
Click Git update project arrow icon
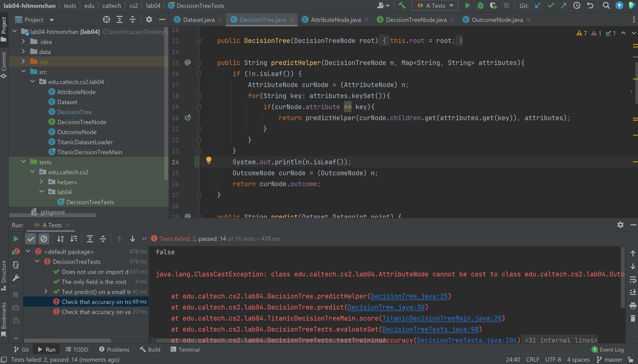tap(538, 6)
